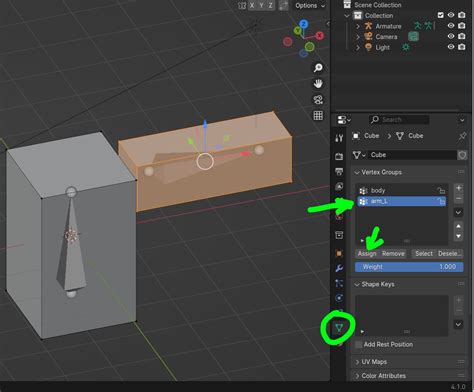Image resolution: width=474 pixels, height=392 pixels.
Task: Disable Armature in renders camera icon
Action: pyautogui.click(x=462, y=25)
